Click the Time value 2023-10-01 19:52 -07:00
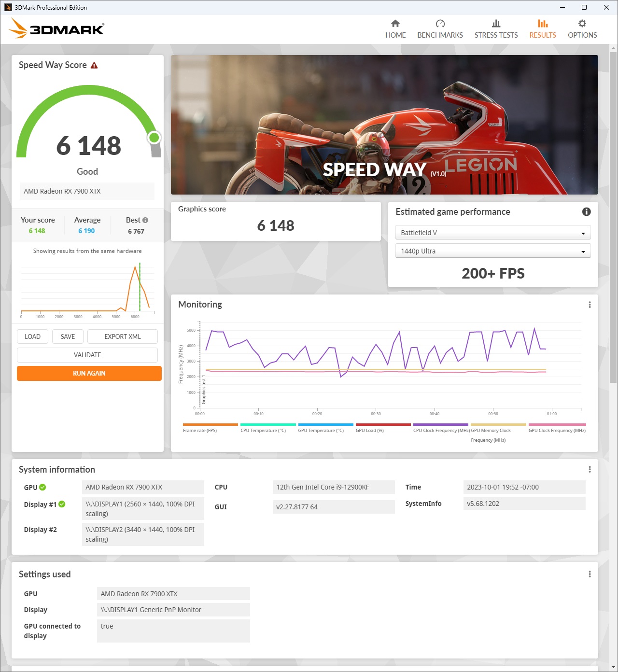The height and width of the screenshot is (672, 618). (524, 487)
